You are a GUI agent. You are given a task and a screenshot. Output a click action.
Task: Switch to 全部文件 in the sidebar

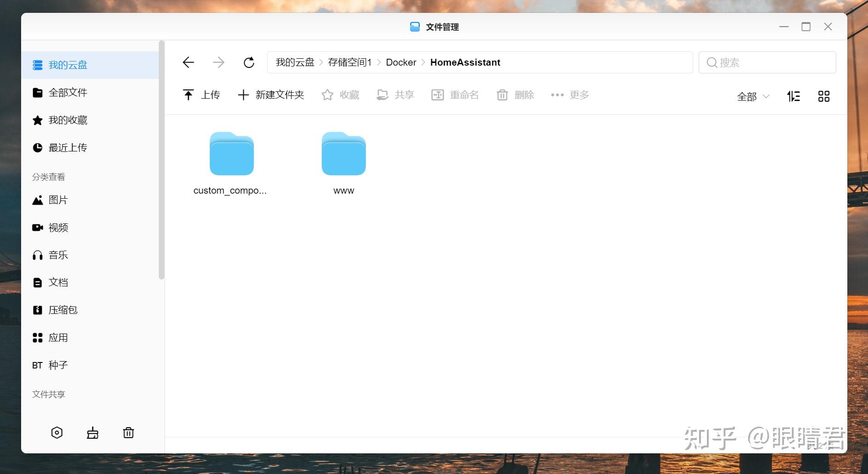pyautogui.click(x=68, y=92)
